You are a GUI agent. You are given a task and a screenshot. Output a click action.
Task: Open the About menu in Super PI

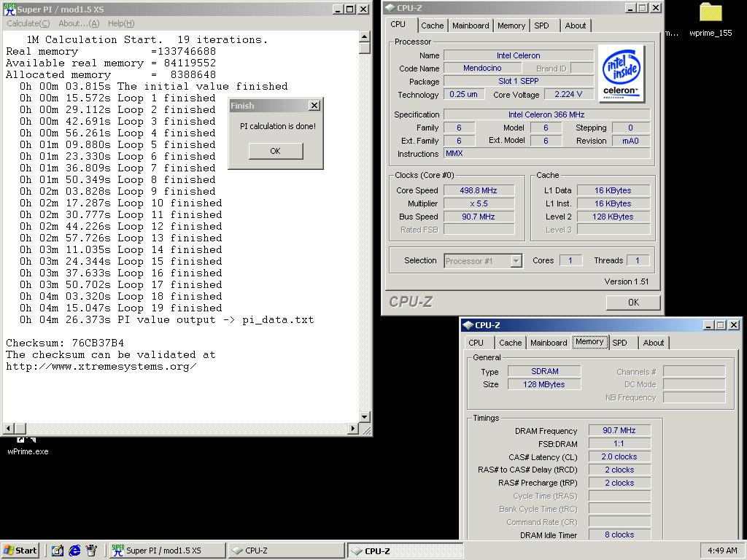(79, 23)
